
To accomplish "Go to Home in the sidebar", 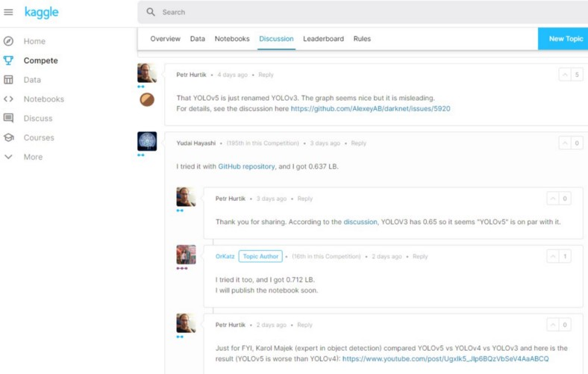I will 34,41.
